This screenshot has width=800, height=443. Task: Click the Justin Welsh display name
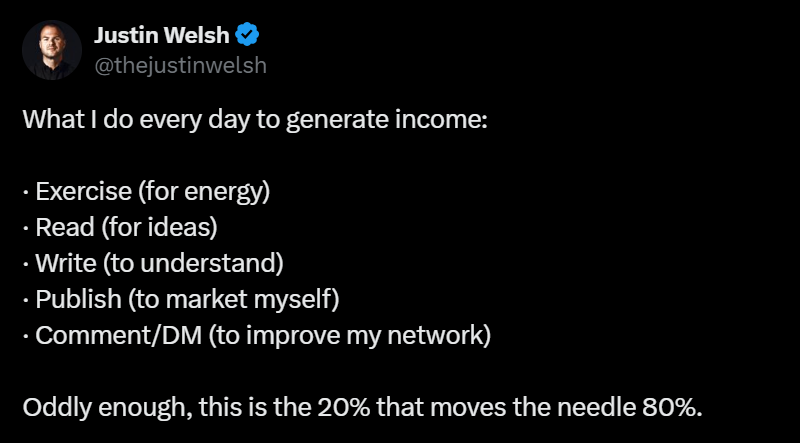[x=162, y=35]
